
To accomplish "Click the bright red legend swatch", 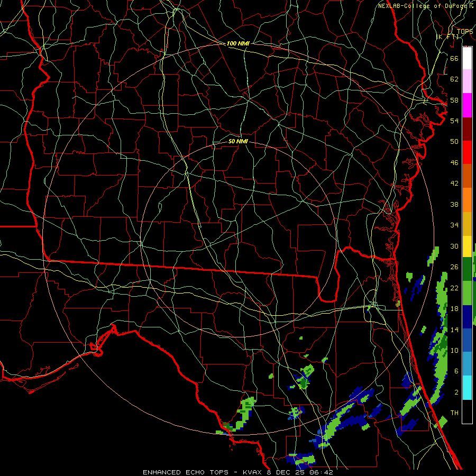I will (x=467, y=152).
